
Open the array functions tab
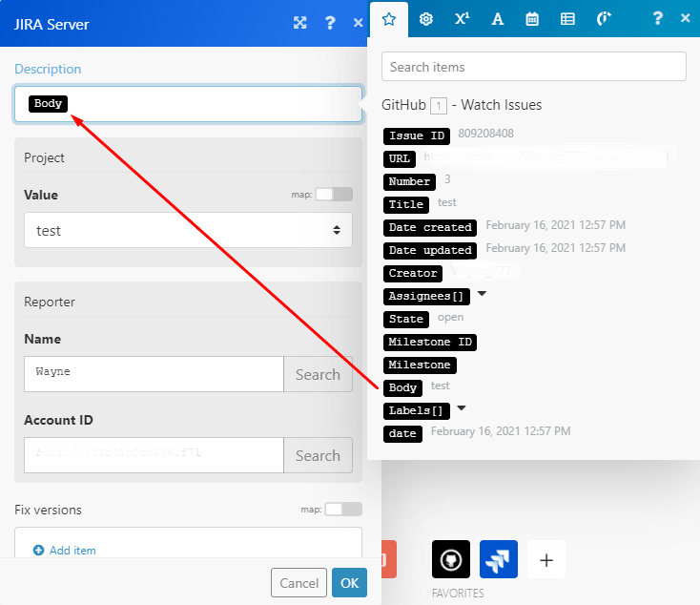pyautogui.click(x=567, y=18)
